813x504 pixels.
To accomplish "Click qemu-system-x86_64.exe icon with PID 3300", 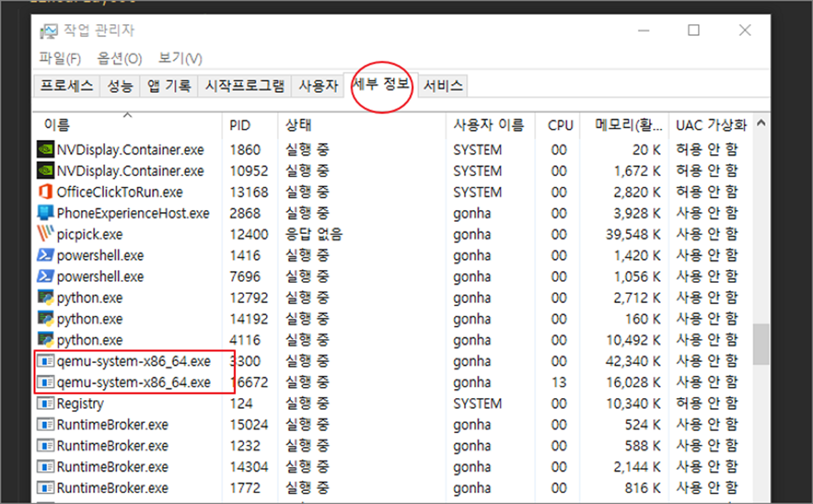I will 47,361.
